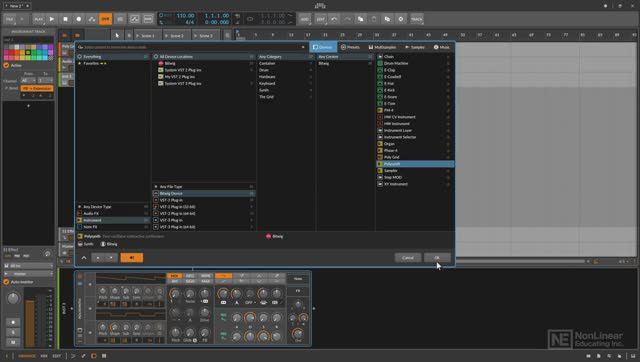Screen dimensions: 640x362
Task: Select the Poly Grid device
Action: [415, 157]
